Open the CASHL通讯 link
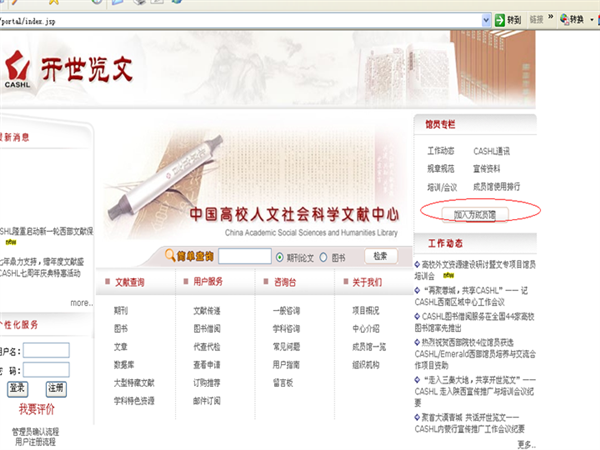Image resolution: width=600 pixels, height=450 pixels. pyautogui.click(x=492, y=151)
